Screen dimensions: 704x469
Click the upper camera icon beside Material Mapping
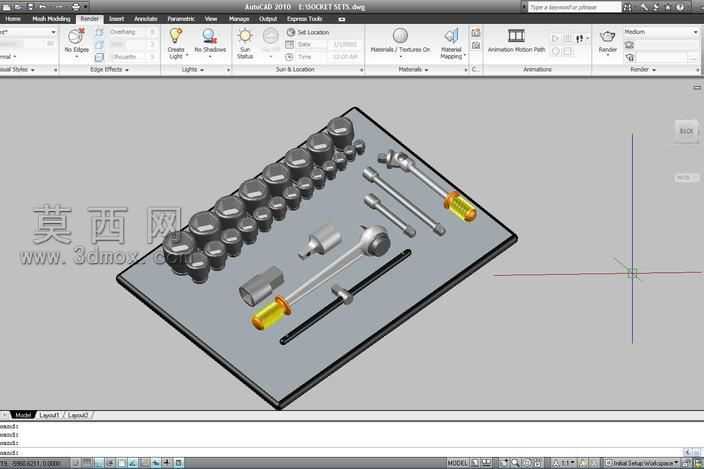[476, 33]
